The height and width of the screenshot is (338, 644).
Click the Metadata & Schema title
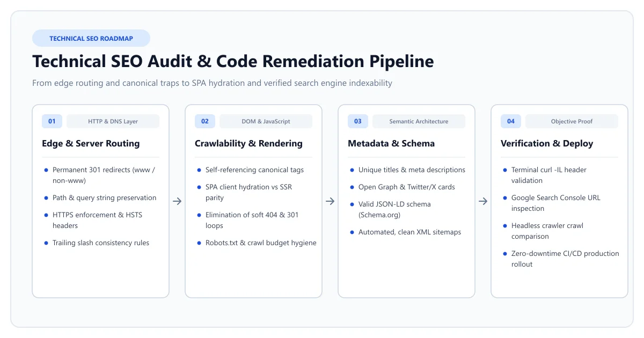click(391, 143)
